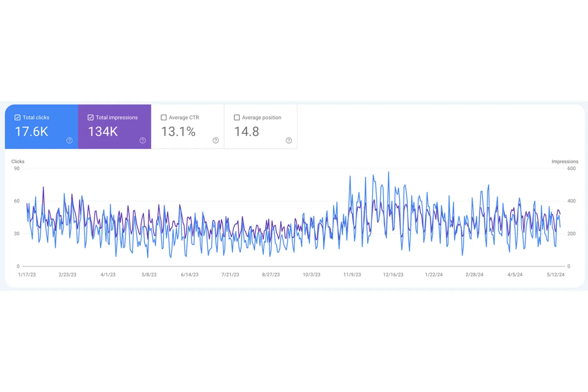Select the 11/9/23 date on the axis
Viewport: 588px width, 392px height.
tap(352, 275)
